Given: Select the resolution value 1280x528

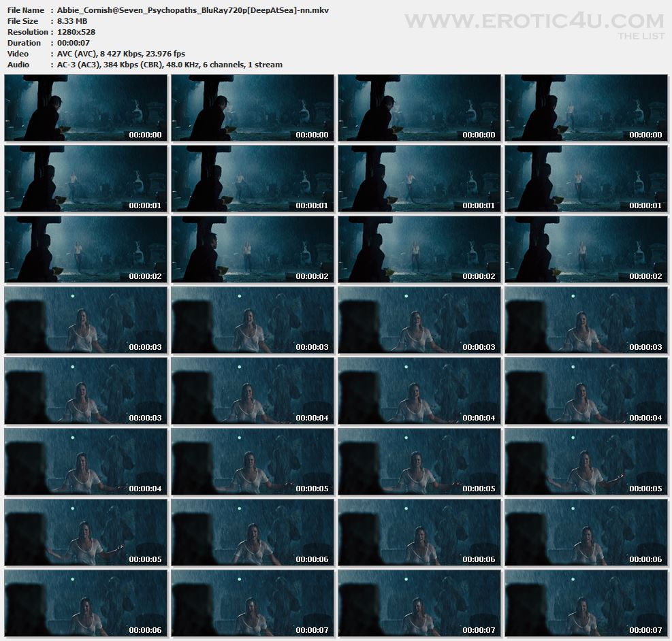Looking at the screenshot, I should coord(76,32).
